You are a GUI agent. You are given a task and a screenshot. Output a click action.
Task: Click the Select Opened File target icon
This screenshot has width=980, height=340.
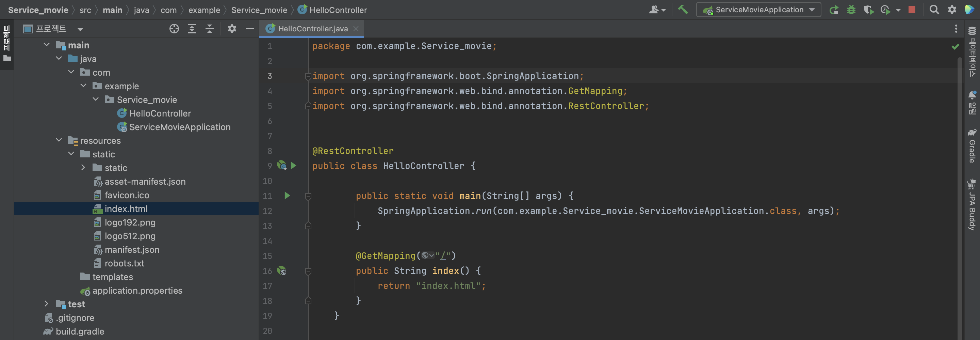click(174, 29)
